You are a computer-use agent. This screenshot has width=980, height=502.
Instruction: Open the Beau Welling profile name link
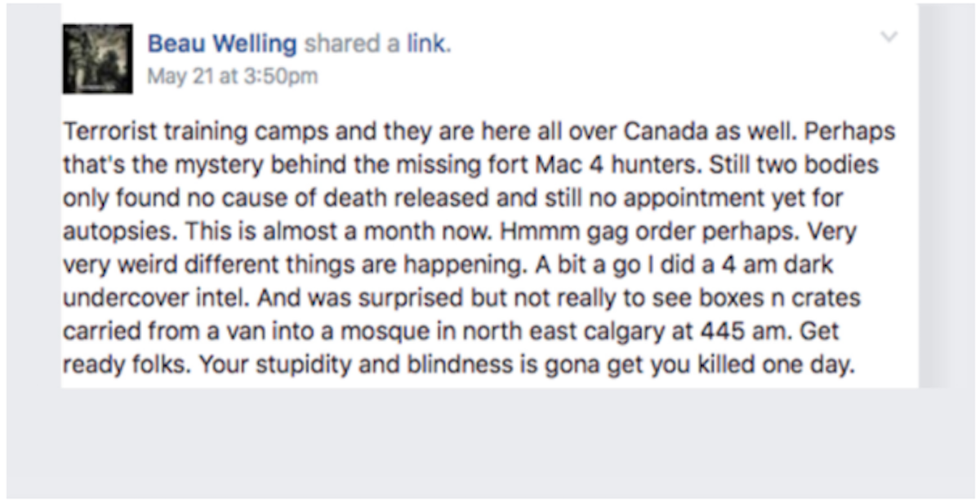pos(222,44)
